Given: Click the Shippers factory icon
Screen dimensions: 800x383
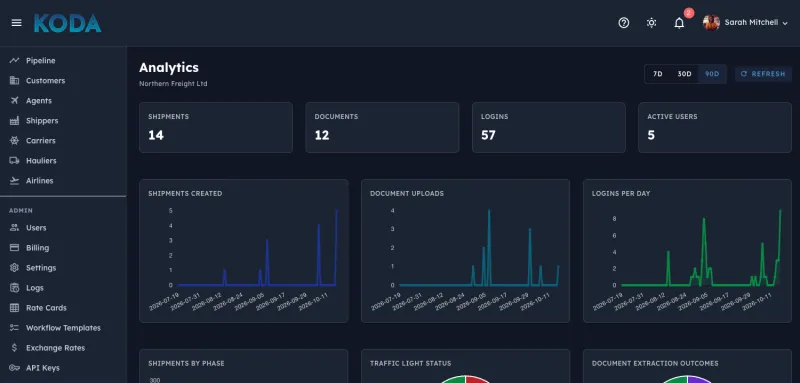Looking at the screenshot, I should pyautogui.click(x=14, y=121).
